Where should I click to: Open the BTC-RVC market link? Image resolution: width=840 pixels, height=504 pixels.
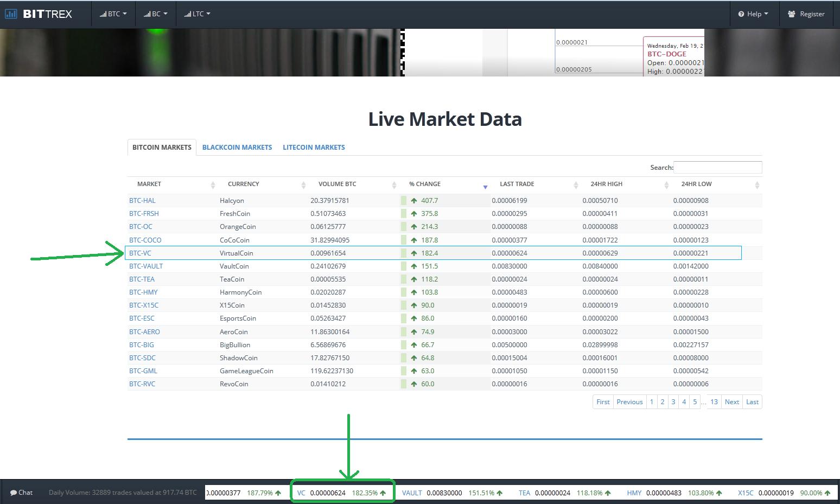click(142, 384)
